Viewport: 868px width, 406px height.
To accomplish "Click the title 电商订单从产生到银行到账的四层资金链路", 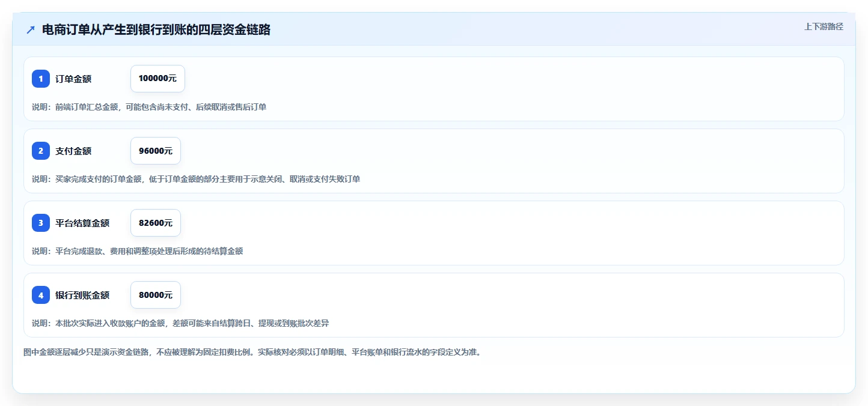I will click(156, 29).
